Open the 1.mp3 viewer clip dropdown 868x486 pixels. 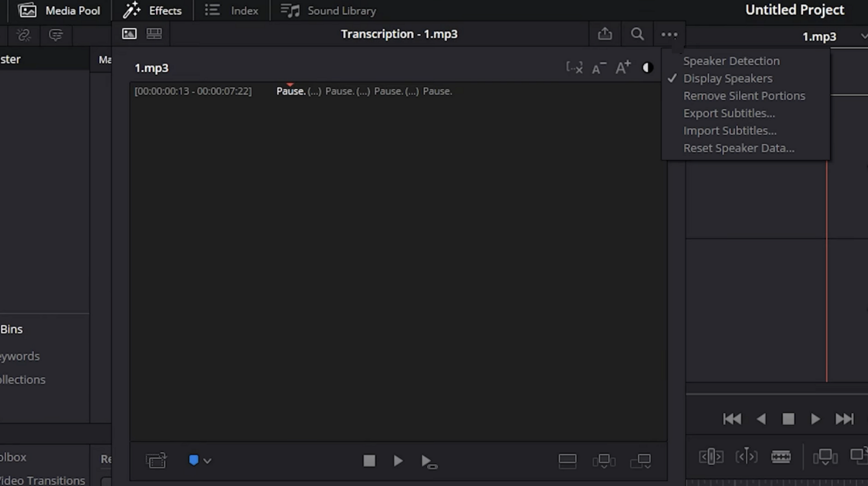(863, 36)
